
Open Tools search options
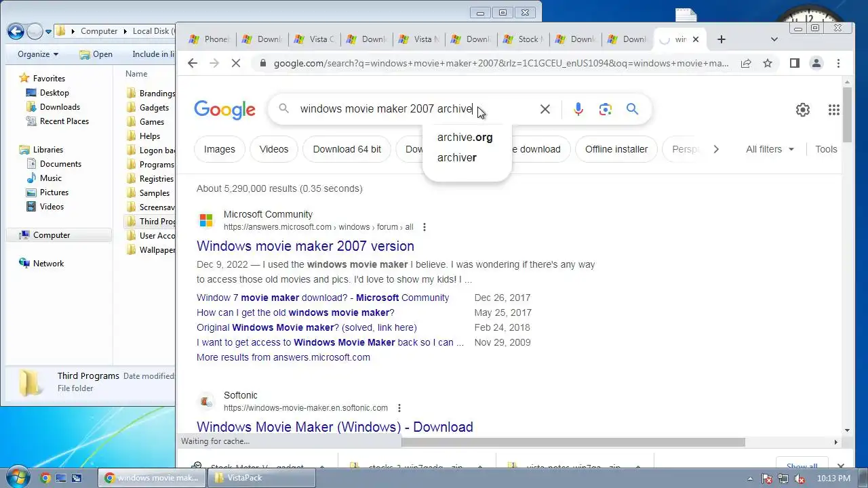tap(826, 149)
